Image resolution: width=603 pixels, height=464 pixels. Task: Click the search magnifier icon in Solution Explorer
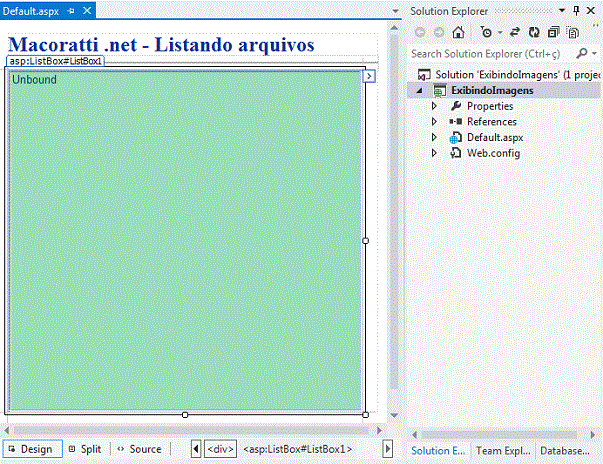click(x=581, y=53)
